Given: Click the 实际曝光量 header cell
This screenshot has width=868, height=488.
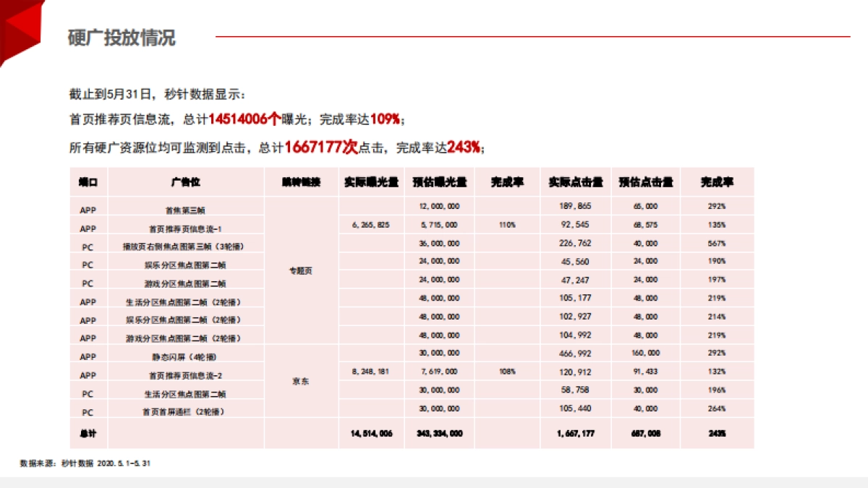Looking at the screenshot, I should click(369, 183).
